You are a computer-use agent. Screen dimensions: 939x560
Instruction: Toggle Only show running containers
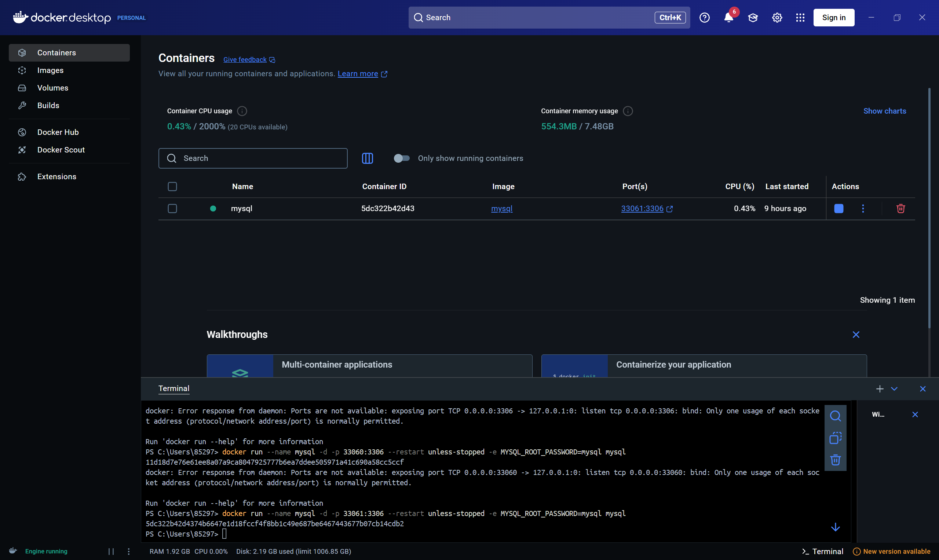[401, 158]
